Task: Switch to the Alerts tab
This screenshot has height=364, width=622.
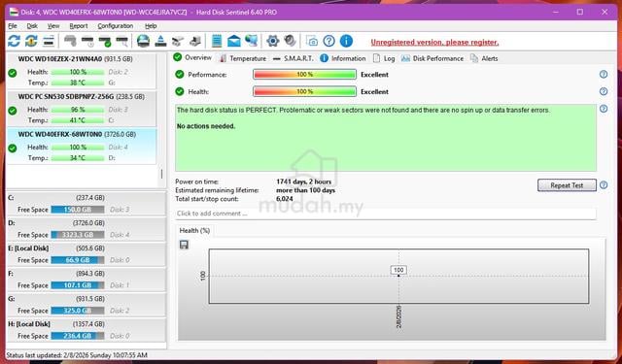Action: [x=484, y=58]
